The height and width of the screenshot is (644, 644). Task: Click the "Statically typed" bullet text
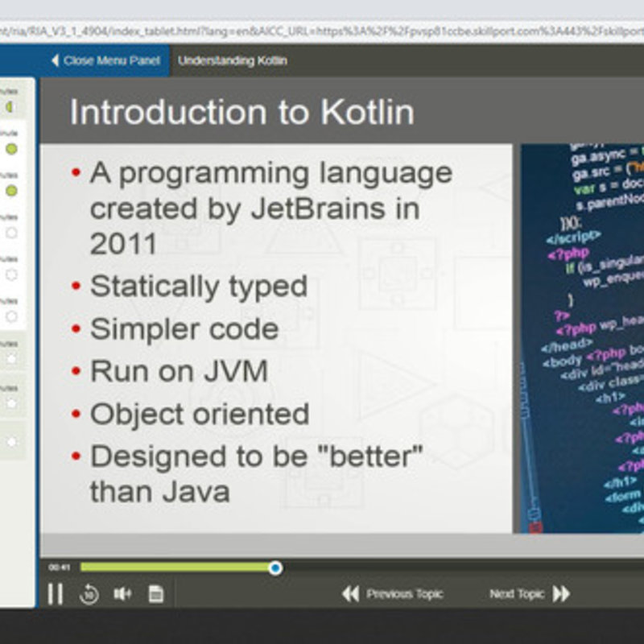coord(199,287)
